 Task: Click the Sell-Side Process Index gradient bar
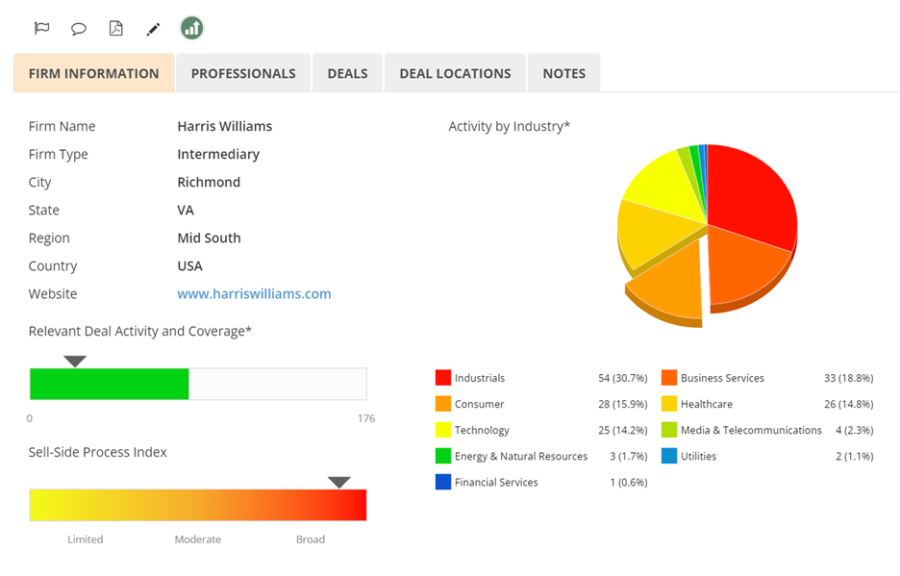[x=198, y=505]
